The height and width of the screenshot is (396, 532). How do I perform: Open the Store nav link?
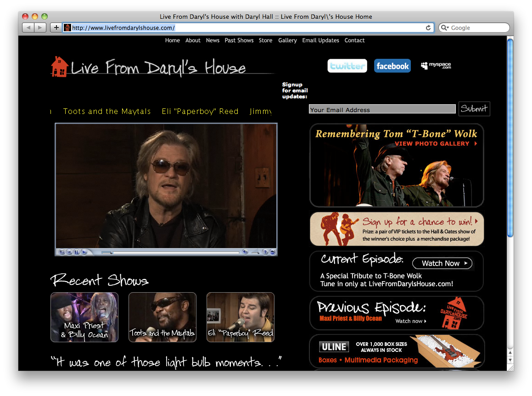(265, 40)
